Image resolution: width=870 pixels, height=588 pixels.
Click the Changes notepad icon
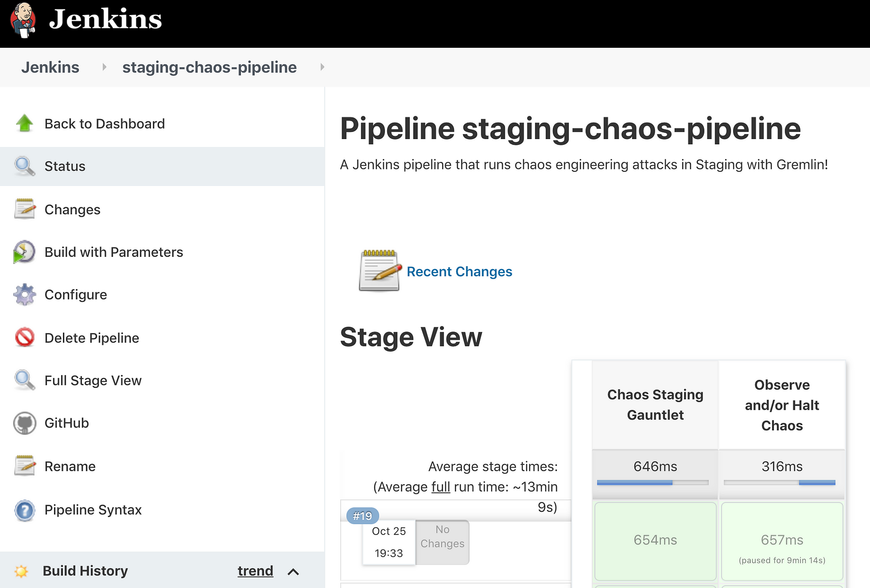25,209
